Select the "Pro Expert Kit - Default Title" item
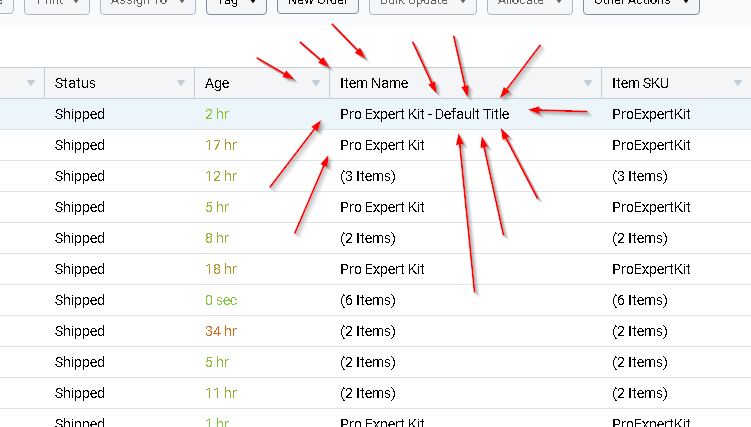The image size is (751, 427). pos(424,114)
